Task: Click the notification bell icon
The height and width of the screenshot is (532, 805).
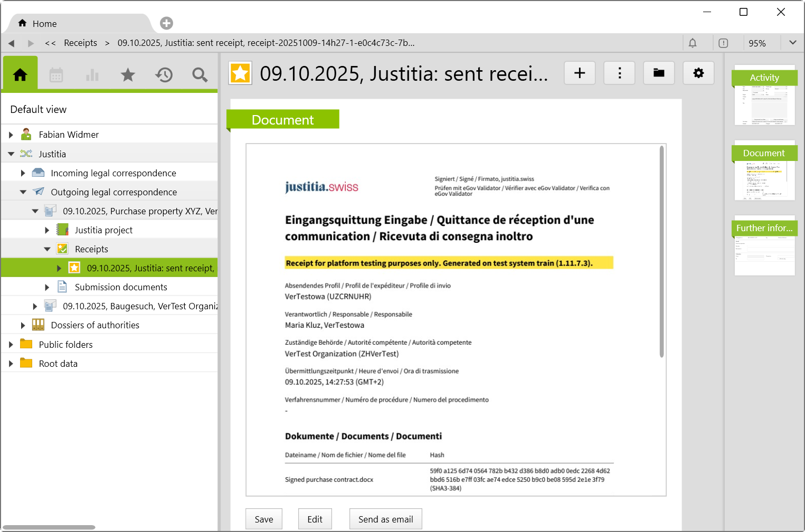Action: [x=693, y=43]
